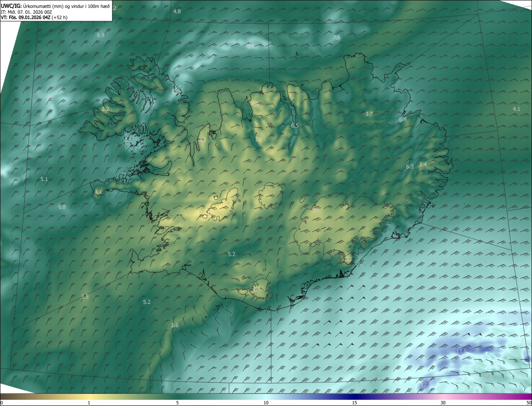Viewport: 532px width, 406px height.
Task: Click the 4.1 value label over the eastern sea
Action: [x=516, y=109]
